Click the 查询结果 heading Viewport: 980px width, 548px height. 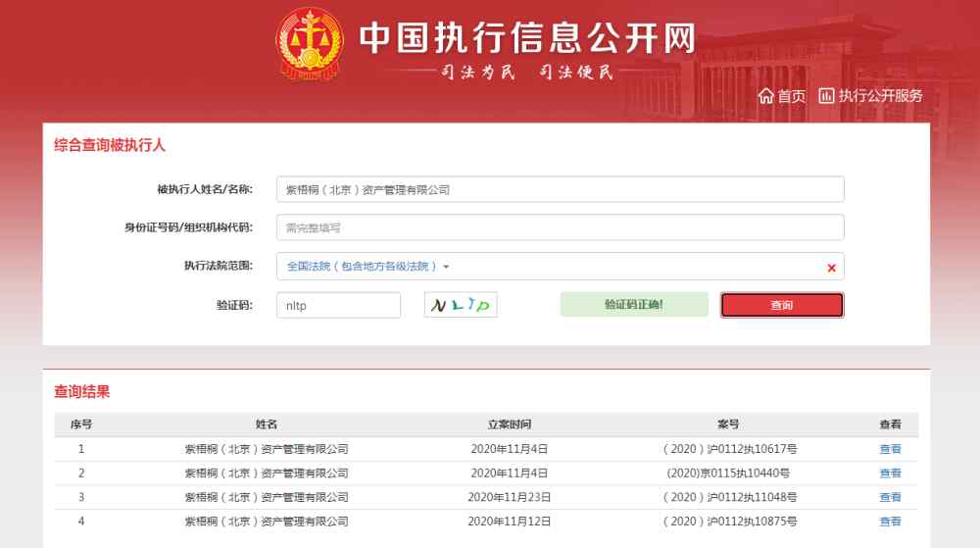pyautogui.click(x=82, y=392)
